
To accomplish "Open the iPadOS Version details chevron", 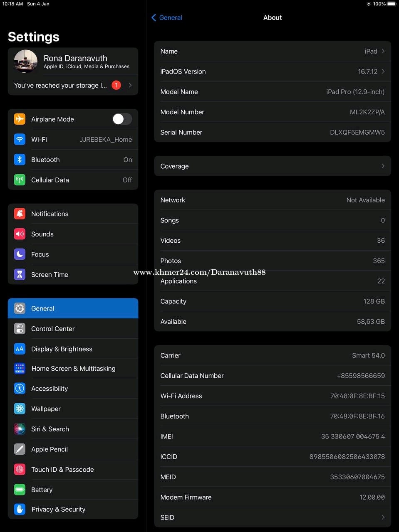I will point(383,71).
